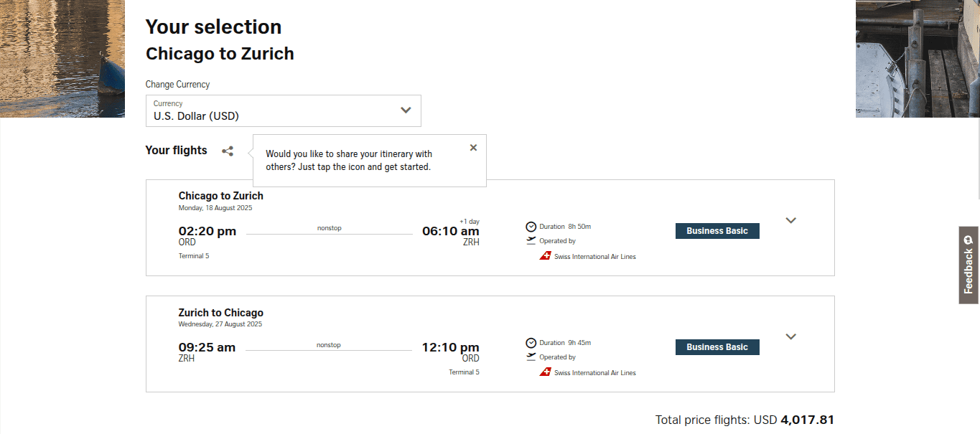The width and height of the screenshot is (980, 434).
Task: Expand details for the Zurich to Chicago flight
Action: pos(790,336)
